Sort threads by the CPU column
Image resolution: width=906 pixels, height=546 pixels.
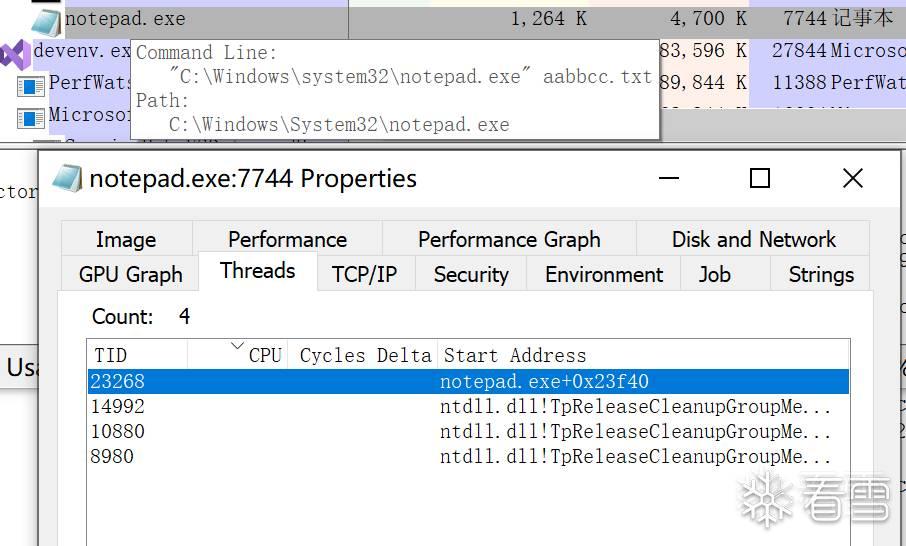[x=264, y=355]
